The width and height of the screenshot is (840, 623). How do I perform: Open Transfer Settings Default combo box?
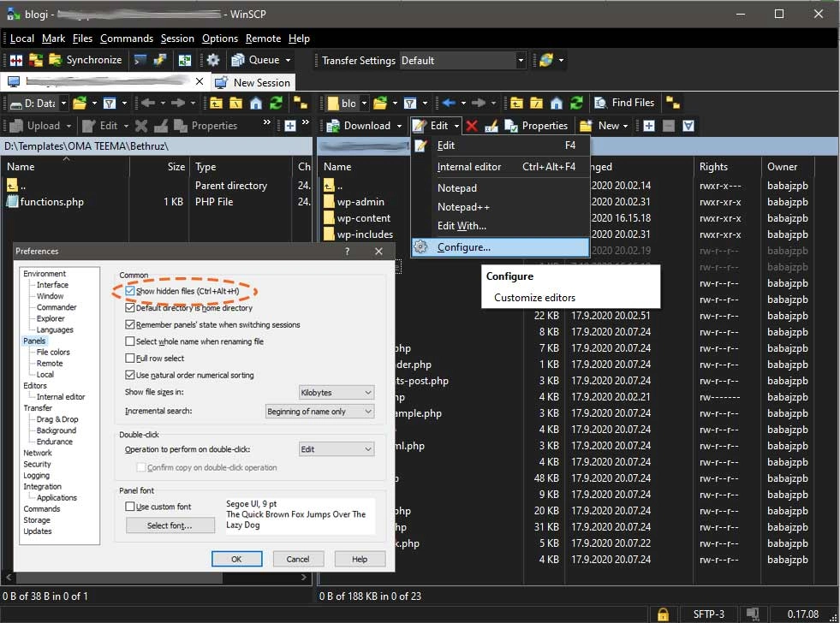[x=462, y=61]
